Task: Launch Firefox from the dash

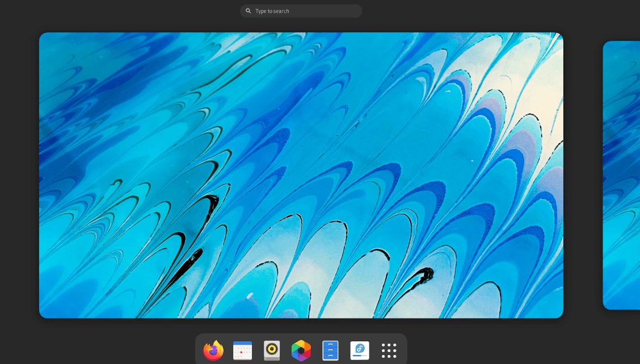Action: pyautogui.click(x=213, y=350)
